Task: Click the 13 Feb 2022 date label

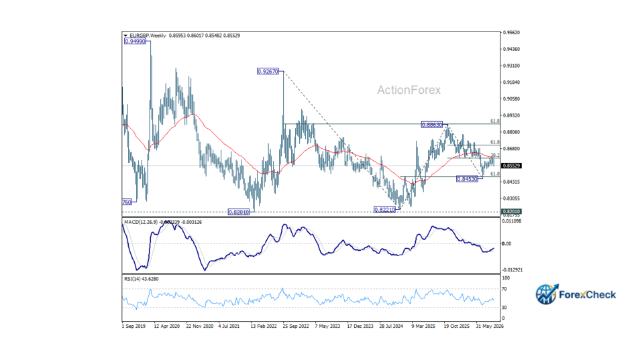Action: point(264,326)
